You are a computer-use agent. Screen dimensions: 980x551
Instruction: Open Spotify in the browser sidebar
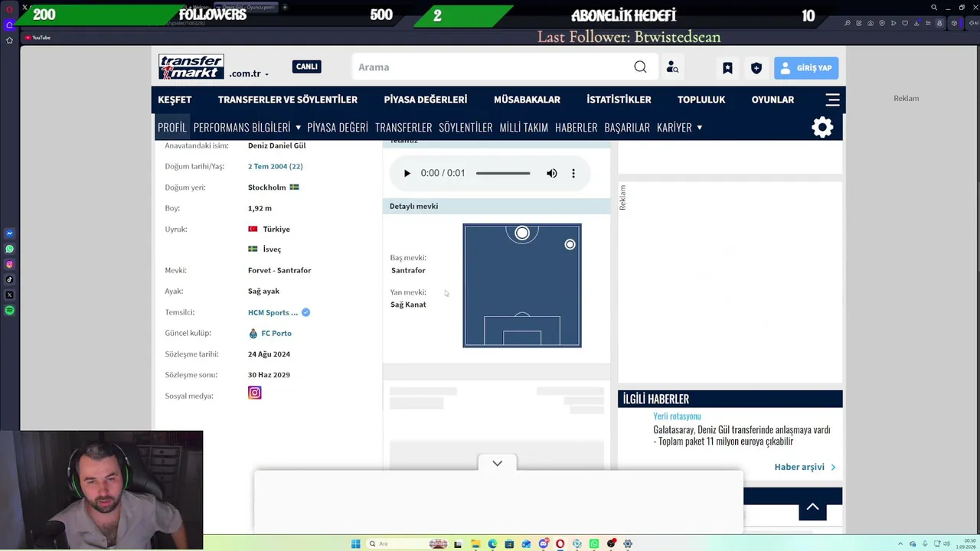click(x=9, y=310)
